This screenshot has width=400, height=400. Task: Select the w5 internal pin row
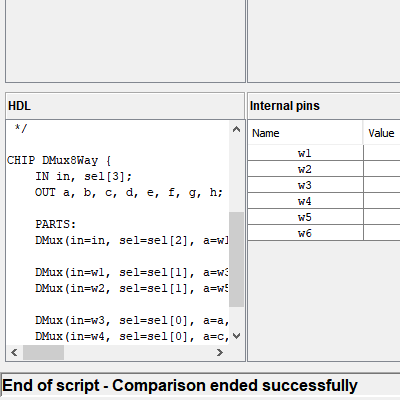(324, 217)
